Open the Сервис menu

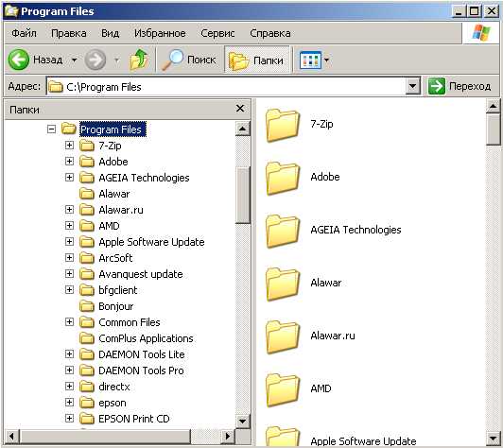point(217,33)
